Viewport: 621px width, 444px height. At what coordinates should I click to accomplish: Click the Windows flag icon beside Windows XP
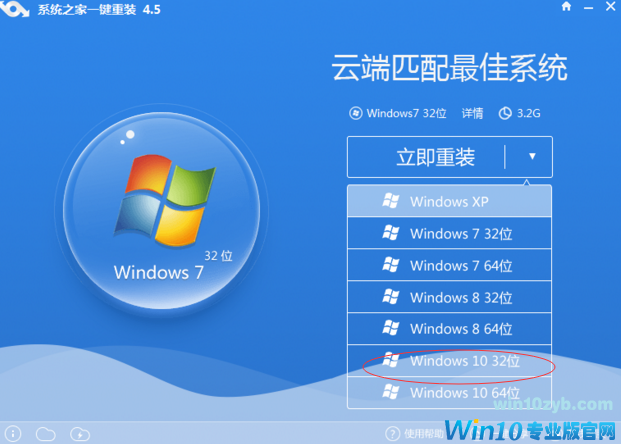click(391, 201)
